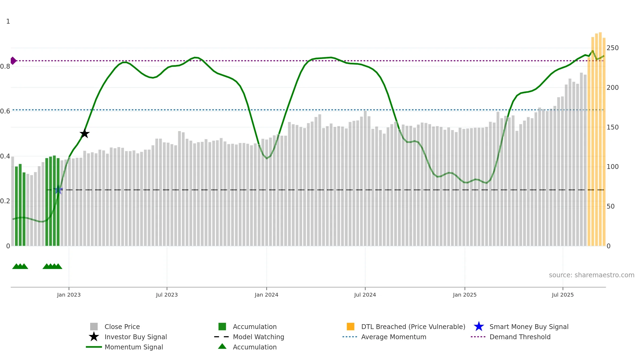The image size is (644, 362).
Task: Click the source: sharemaestro.com text
Action: click(x=592, y=275)
